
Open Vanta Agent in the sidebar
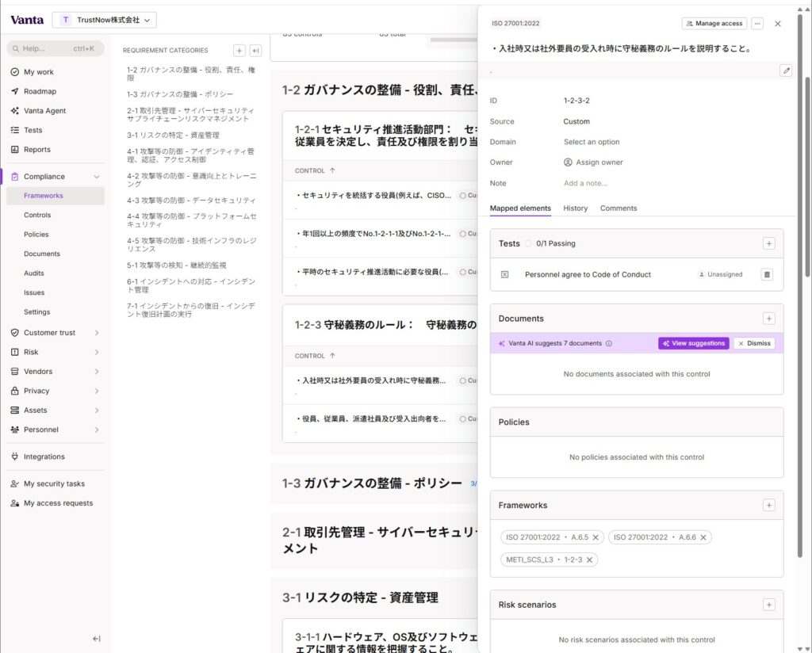coord(44,111)
